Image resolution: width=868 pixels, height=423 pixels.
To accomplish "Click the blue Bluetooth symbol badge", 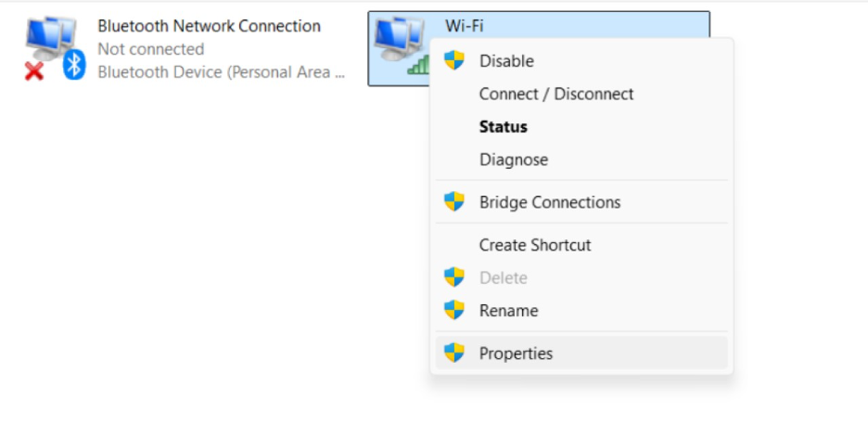I will point(74,66).
